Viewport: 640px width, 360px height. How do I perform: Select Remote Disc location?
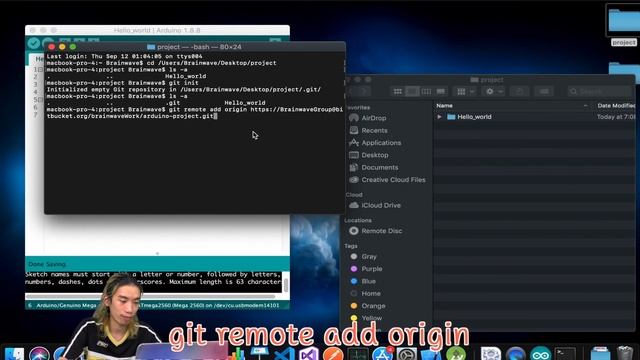376,231
